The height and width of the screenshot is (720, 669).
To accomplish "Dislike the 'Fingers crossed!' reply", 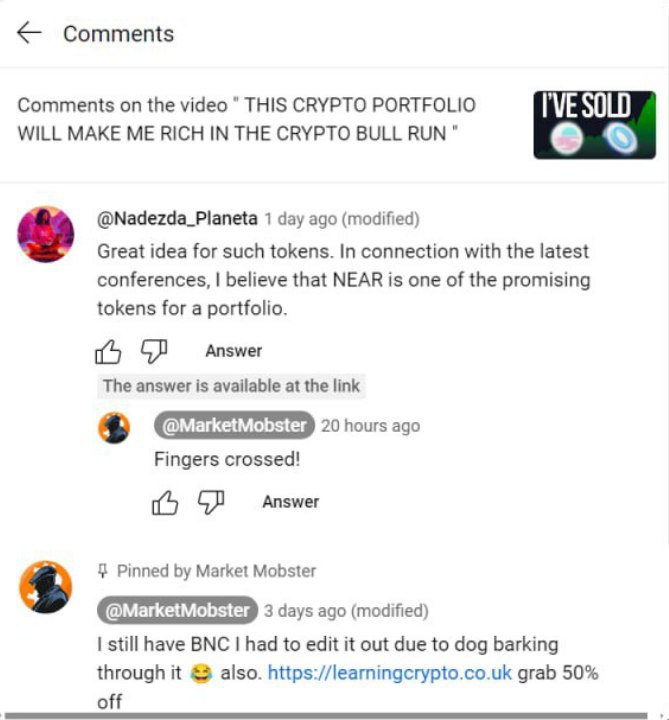I will point(211,502).
